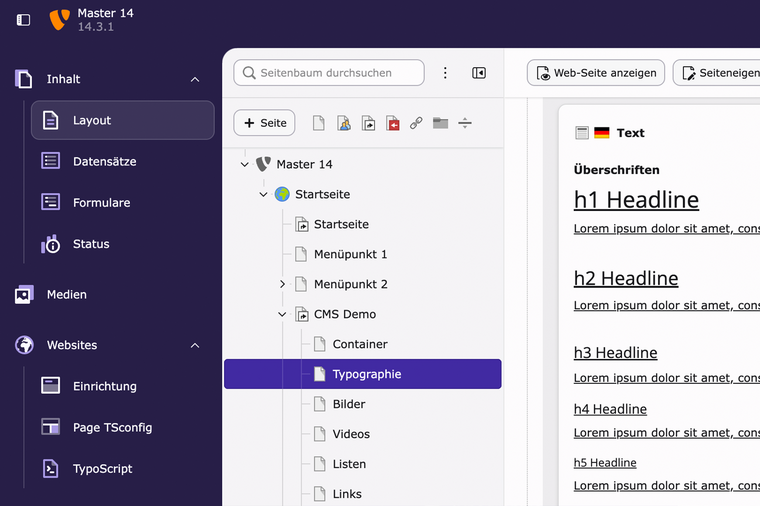Click the Überschriften heading text
This screenshot has height=506, width=760.
[617, 170]
